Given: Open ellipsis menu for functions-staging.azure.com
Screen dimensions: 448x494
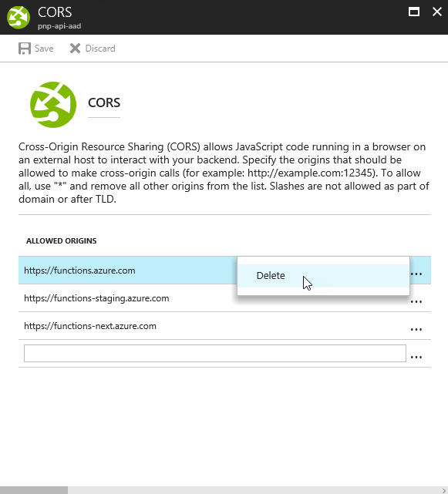Looking at the screenshot, I should (x=416, y=302).
